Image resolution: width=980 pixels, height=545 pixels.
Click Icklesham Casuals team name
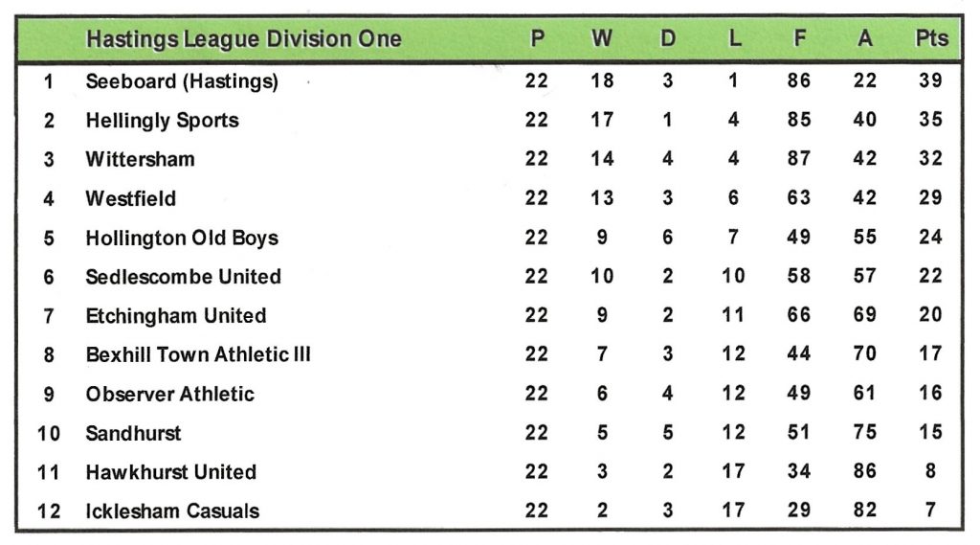172,511
